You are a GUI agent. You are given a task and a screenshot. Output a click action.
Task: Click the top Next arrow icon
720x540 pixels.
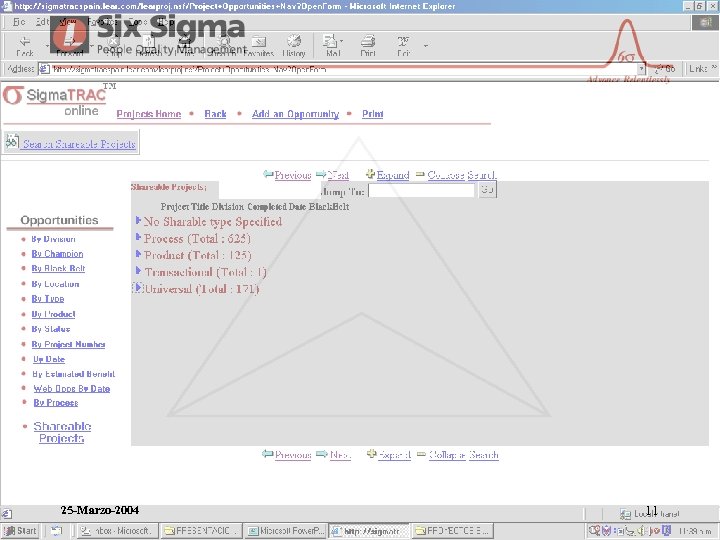point(321,174)
